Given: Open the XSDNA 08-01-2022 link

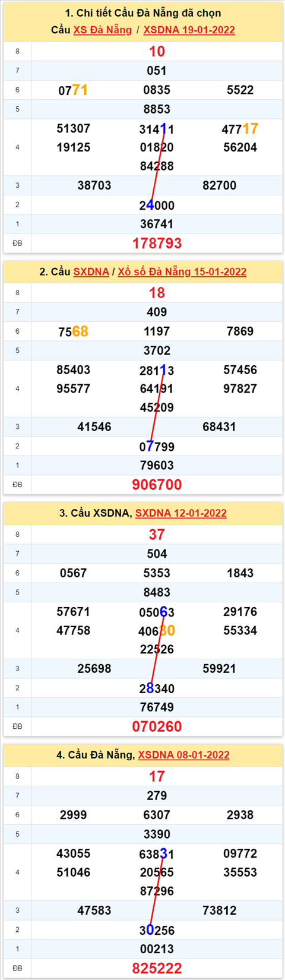Looking at the screenshot, I should pos(183,754).
